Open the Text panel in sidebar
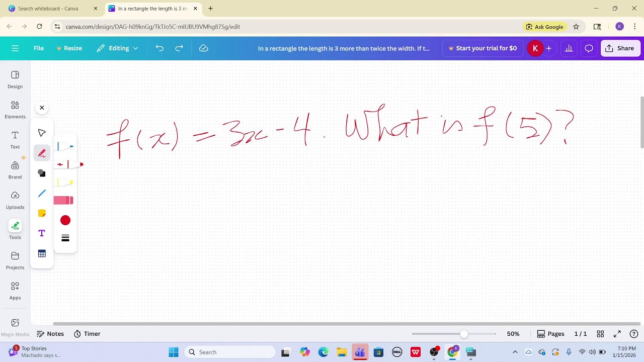 [15, 140]
